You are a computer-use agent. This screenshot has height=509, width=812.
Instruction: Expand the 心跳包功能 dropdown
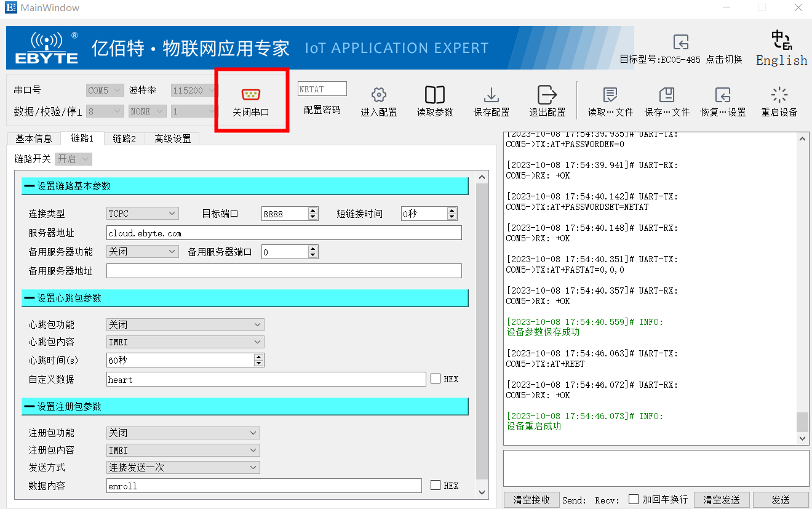pos(185,324)
